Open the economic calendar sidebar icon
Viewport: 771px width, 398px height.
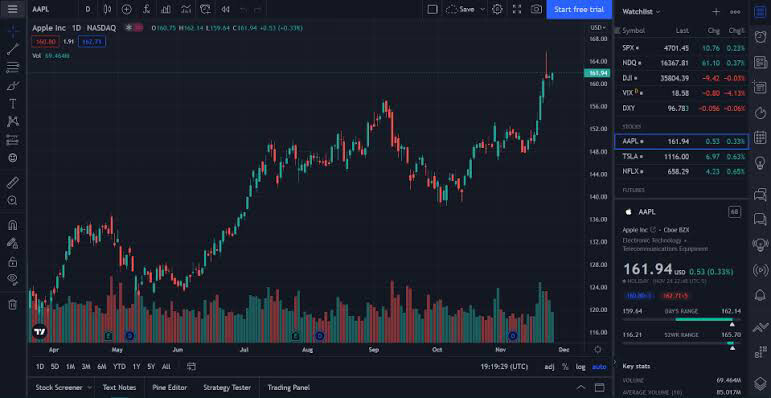pos(760,137)
